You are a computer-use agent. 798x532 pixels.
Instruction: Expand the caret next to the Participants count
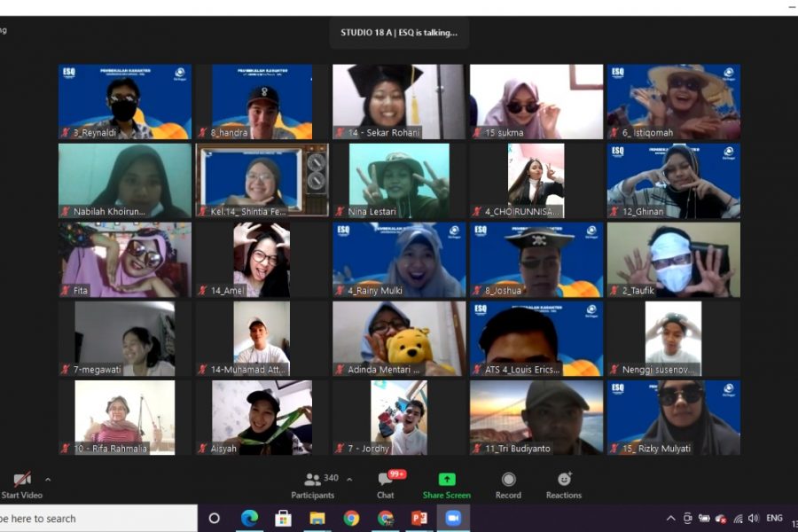(349, 480)
